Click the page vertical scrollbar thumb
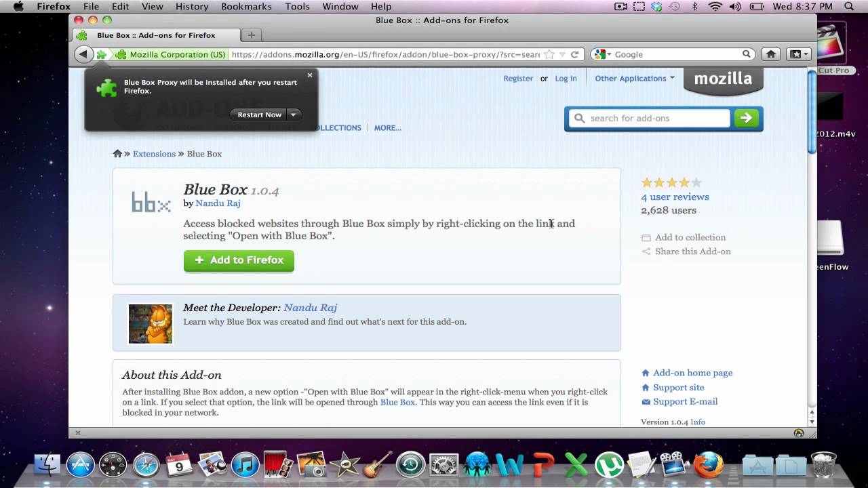The width and height of the screenshot is (868, 488). coord(812,112)
